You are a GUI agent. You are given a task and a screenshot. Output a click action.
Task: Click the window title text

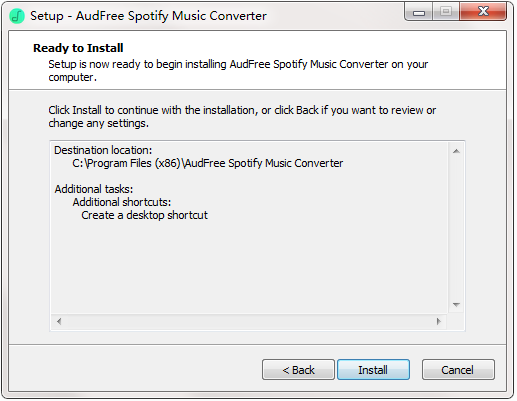tap(148, 16)
